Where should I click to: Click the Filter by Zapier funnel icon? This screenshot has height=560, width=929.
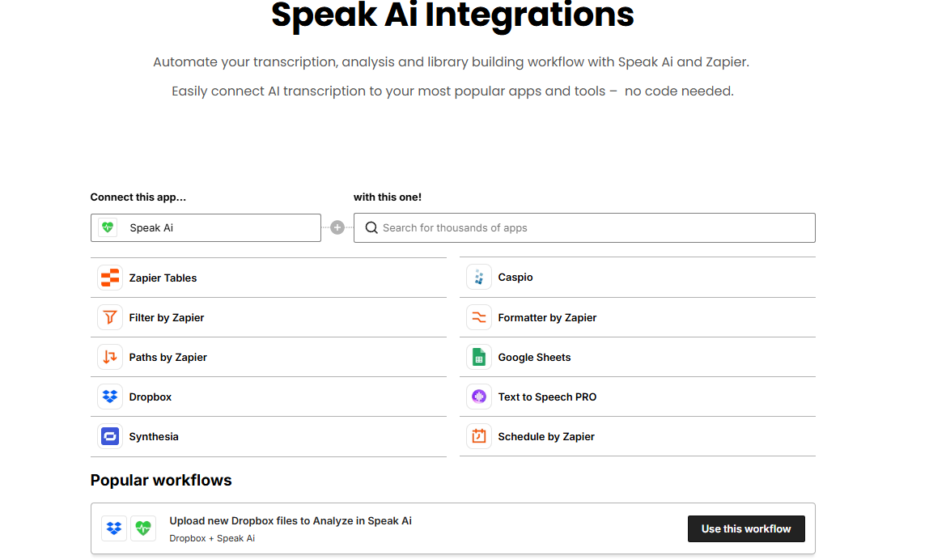(109, 317)
